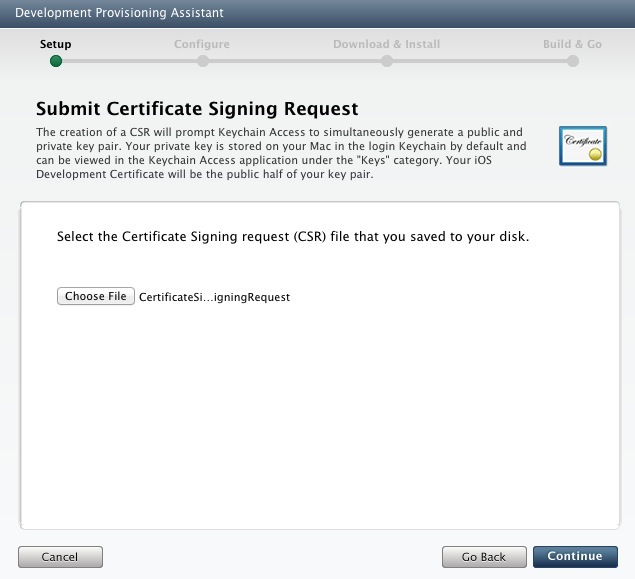Cancel the provisioning assistant
The image size is (635, 579).
click(x=60, y=557)
